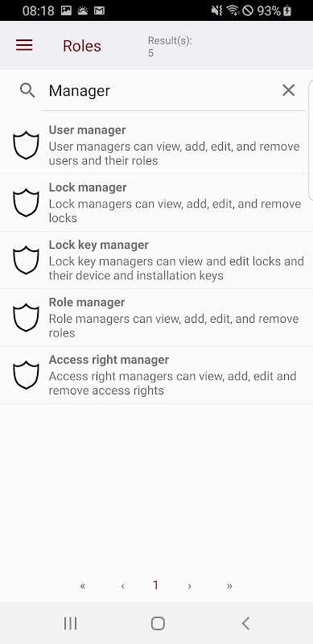Jump to last page of results
Image resolution: width=313 pixels, height=644 pixels.
(229, 586)
